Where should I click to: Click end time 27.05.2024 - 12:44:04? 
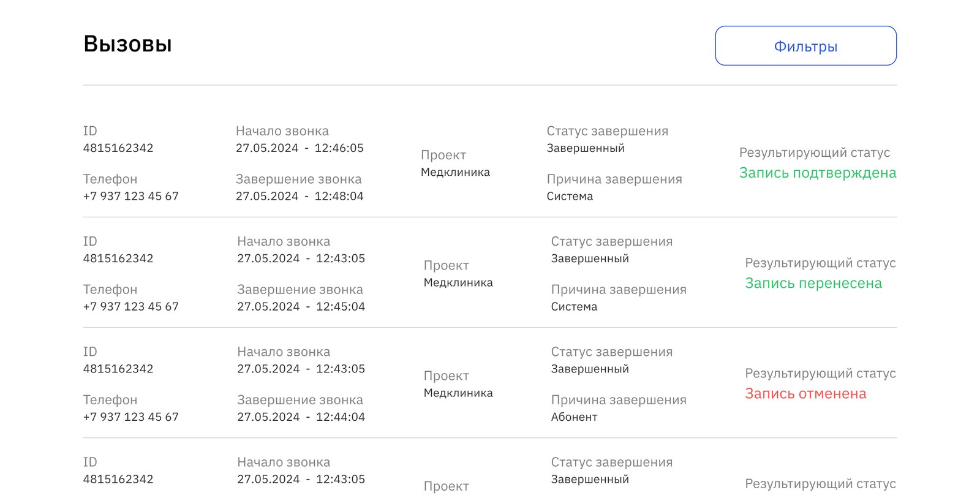tap(301, 417)
